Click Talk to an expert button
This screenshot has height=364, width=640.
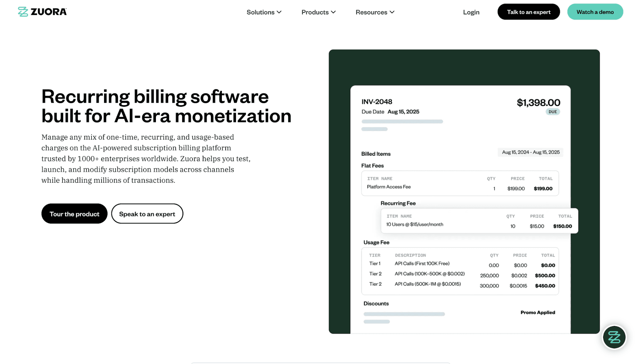529,12
